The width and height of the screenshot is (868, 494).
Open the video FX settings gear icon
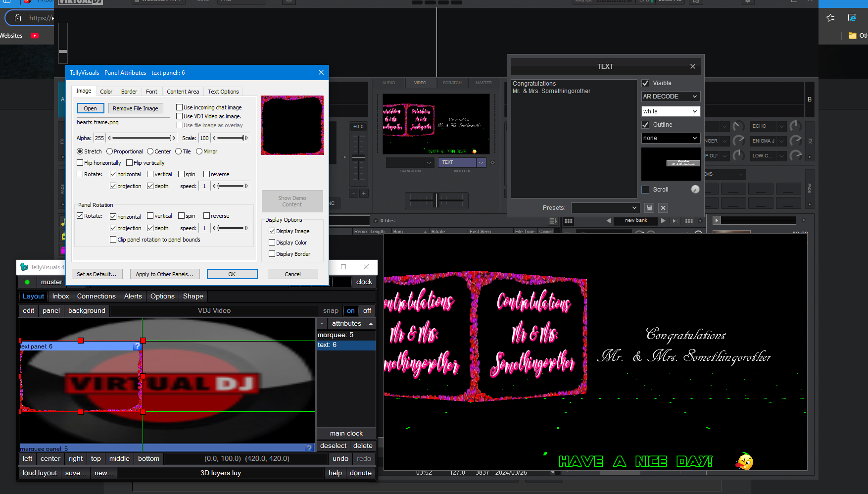pos(492,162)
